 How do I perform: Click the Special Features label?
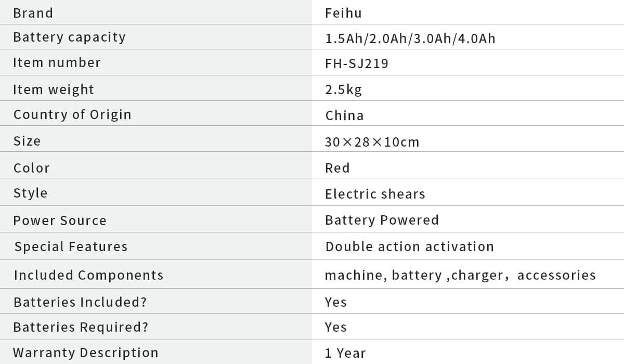click(x=71, y=246)
